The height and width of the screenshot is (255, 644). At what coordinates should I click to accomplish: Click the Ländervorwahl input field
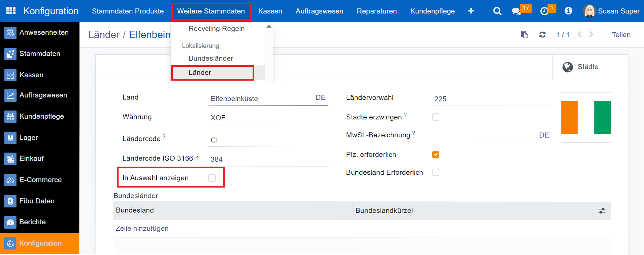coord(492,99)
